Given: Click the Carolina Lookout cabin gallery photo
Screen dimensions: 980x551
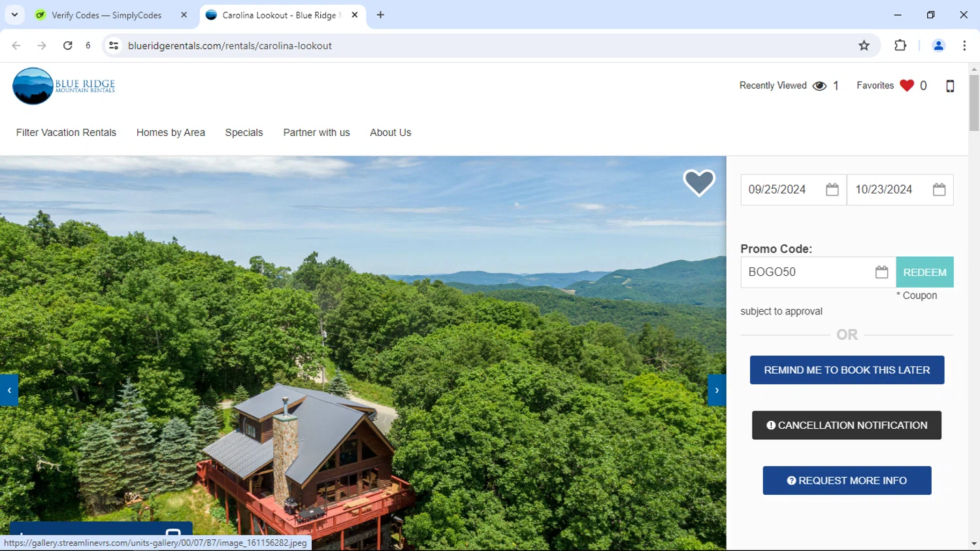Looking at the screenshot, I should pyautogui.click(x=363, y=353).
